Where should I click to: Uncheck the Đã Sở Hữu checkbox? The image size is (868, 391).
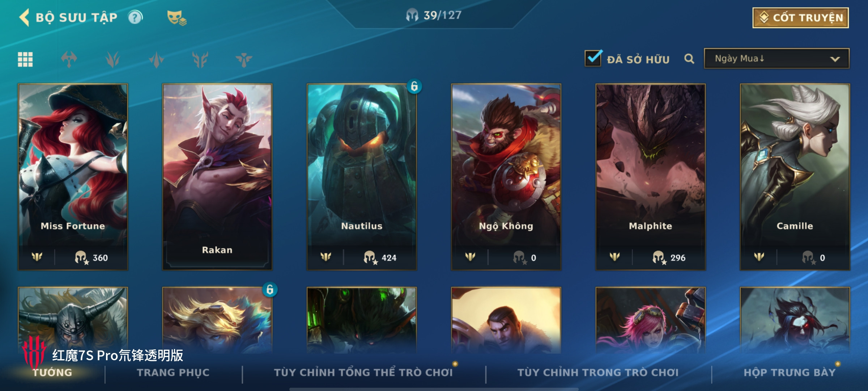pyautogui.click(x=593, y=58)
